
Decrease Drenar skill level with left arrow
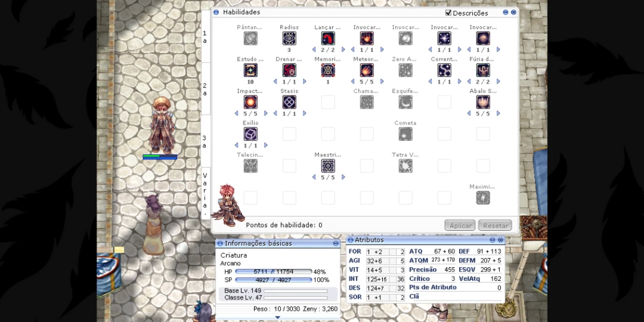[275, 81]
